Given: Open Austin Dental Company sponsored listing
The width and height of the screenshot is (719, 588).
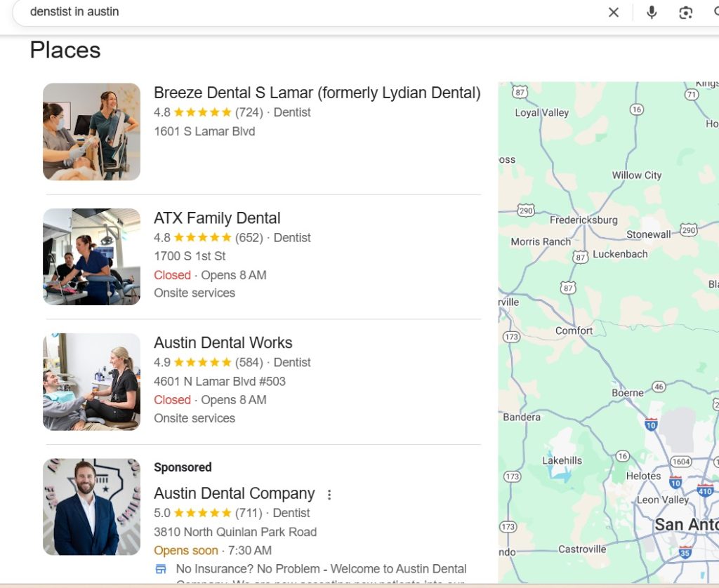Looking at the screenshot, I should pyautogui.click(x=234, y=493).
